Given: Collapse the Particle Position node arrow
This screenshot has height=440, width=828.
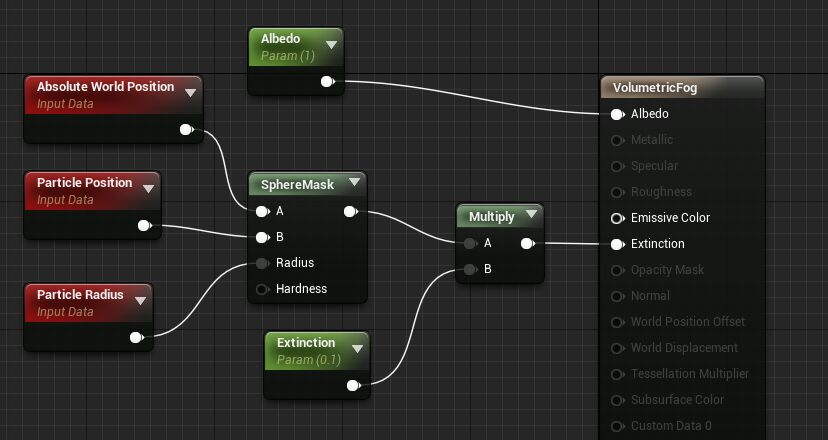Looking at the screenshot, I should coord(148,189).
